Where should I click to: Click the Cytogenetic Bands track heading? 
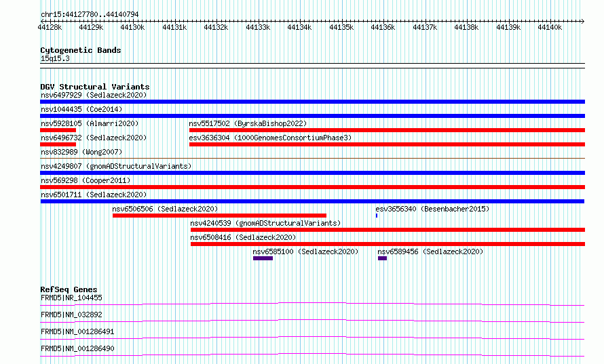click(81, 50)
